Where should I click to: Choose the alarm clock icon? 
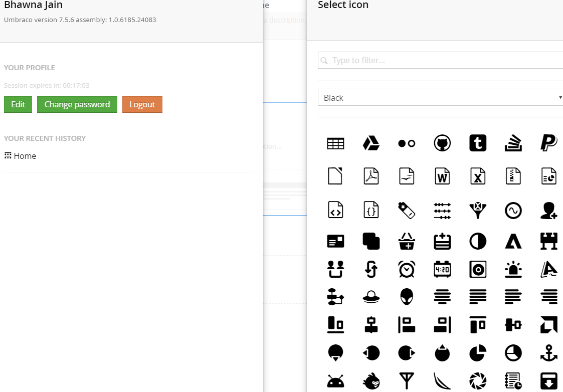point(407,269)
